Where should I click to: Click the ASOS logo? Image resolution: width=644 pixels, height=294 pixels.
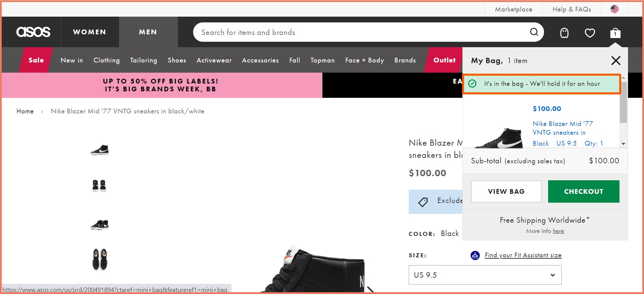tap(33, 32)
